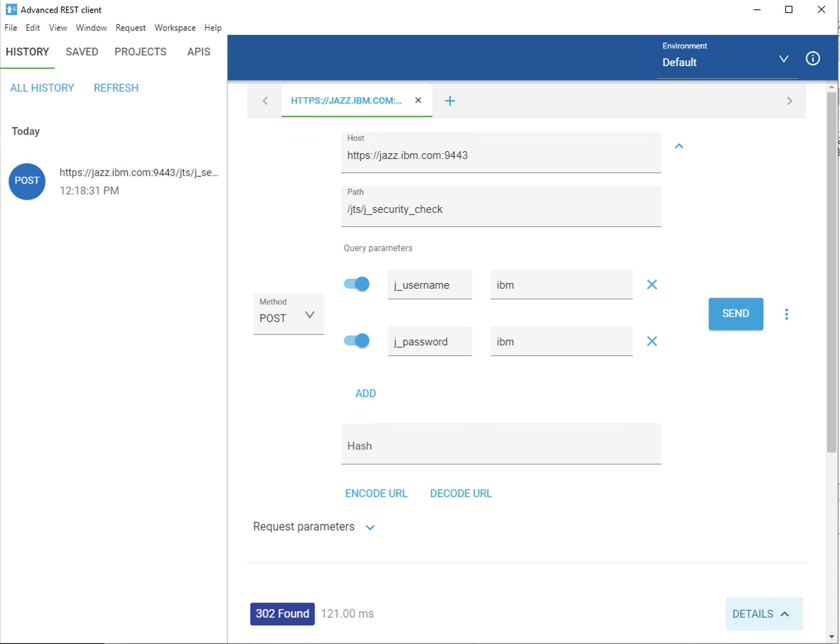Close the Advanced REST client window
The image size is (840, 644).
click(821, 10)
